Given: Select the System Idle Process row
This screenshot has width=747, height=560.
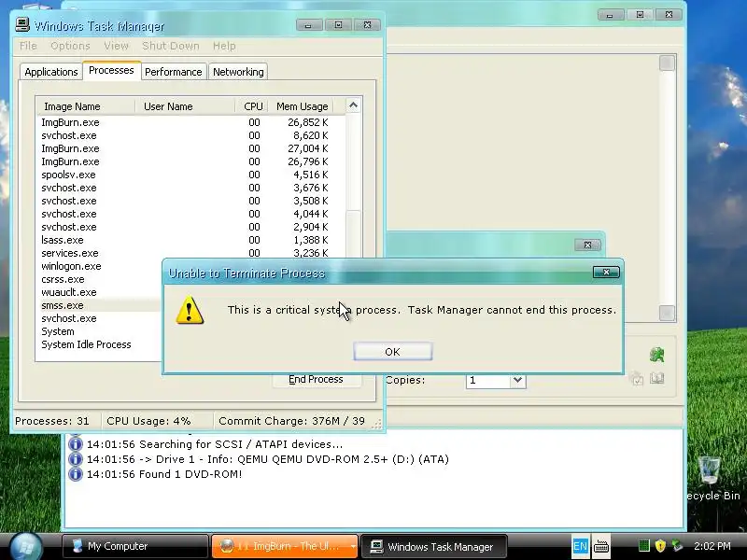Looking at the screenshot, I should tap(99, 344).
